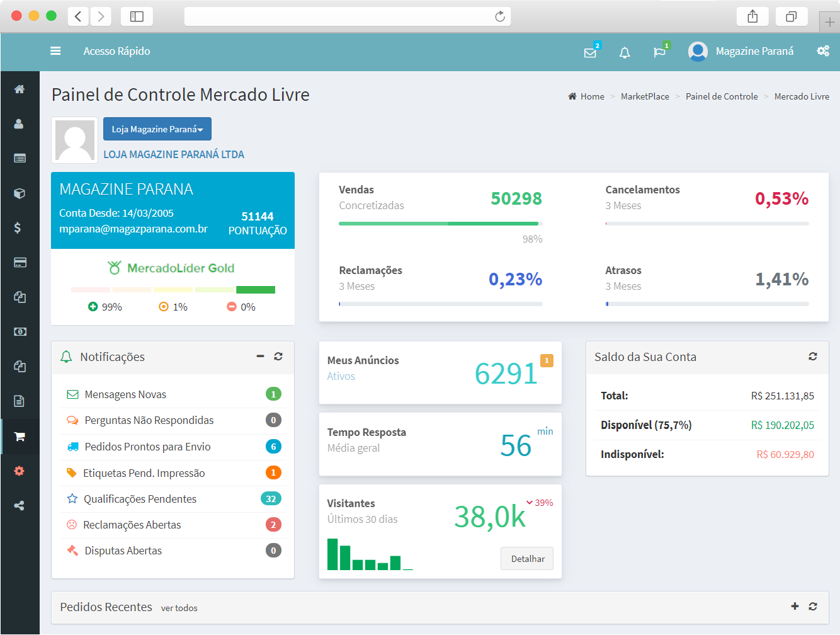This screenshot has height=635, width=840.
Task: Open the settings gears icon in header
Action: (x=823, y=51)
